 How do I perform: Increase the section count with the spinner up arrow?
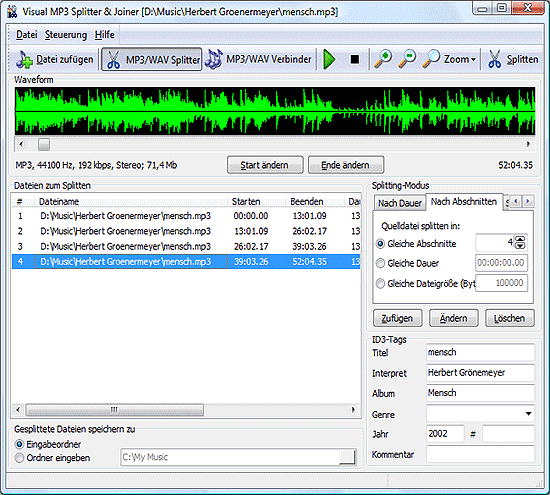tap(521, 239)
